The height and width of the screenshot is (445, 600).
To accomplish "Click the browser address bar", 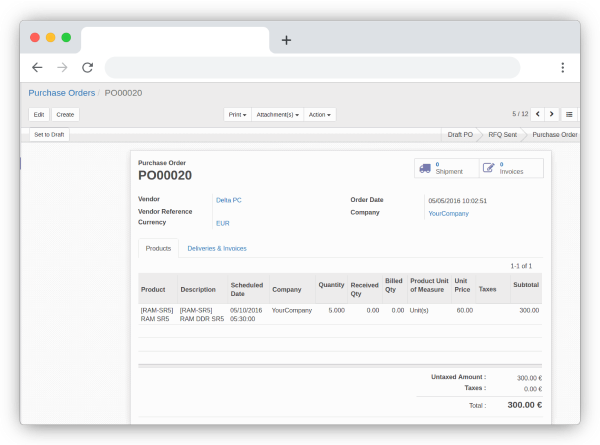I will [312, 68].
